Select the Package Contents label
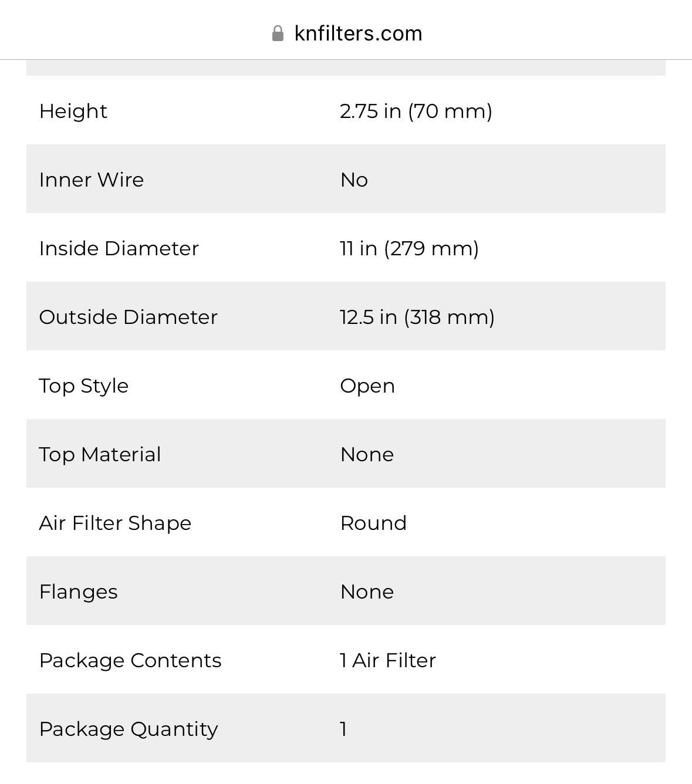The width and height of the screenshot is (692, 784). 130,660
